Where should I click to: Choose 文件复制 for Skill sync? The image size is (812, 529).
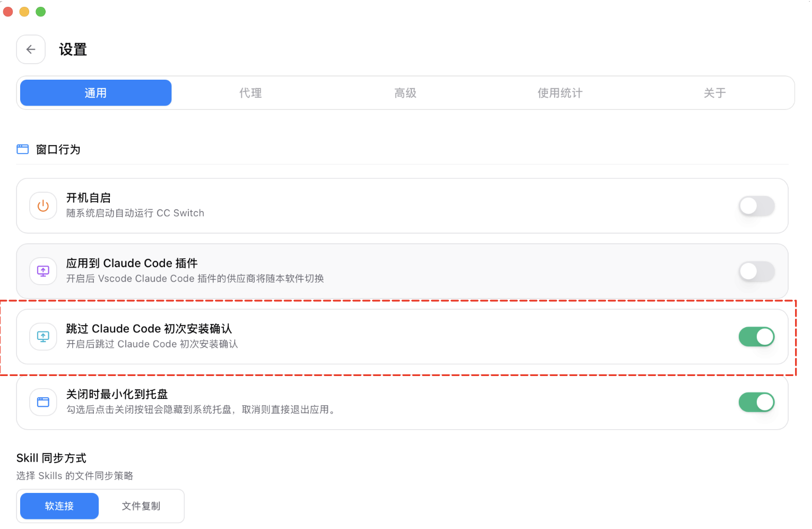[141, 506]
